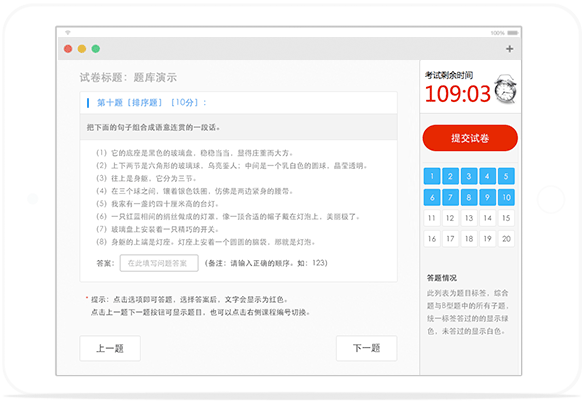
Task: Select sentence (3) 往上是身躯
Action: click(146, 178)
